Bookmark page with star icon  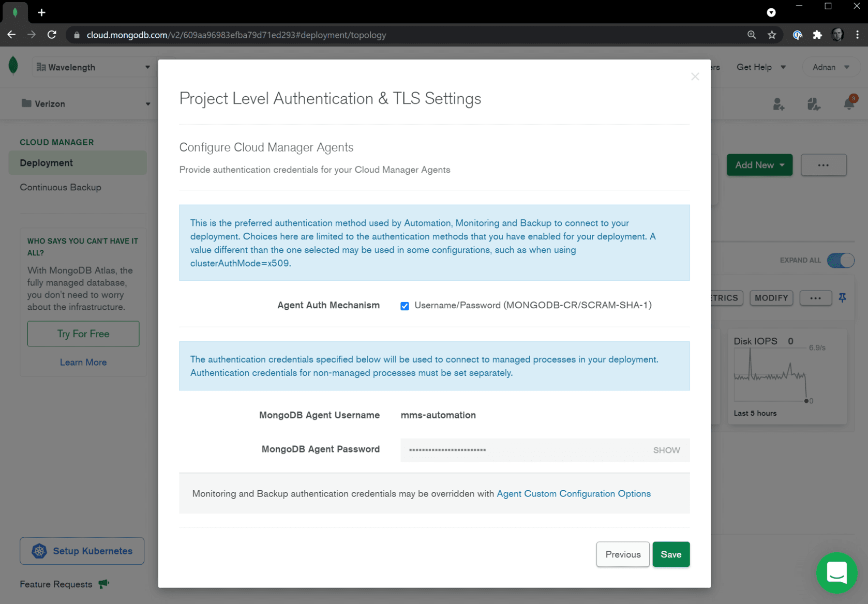pos(772,35)
